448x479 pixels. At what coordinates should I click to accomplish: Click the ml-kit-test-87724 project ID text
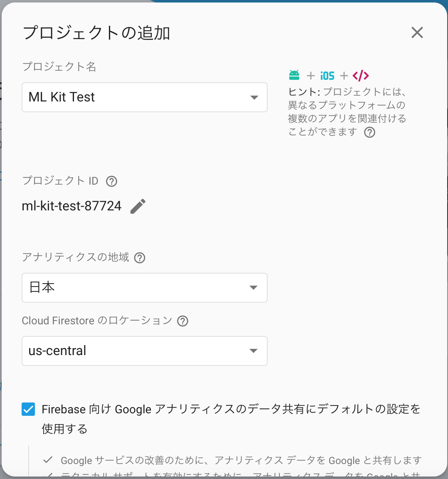coord(72,206)
